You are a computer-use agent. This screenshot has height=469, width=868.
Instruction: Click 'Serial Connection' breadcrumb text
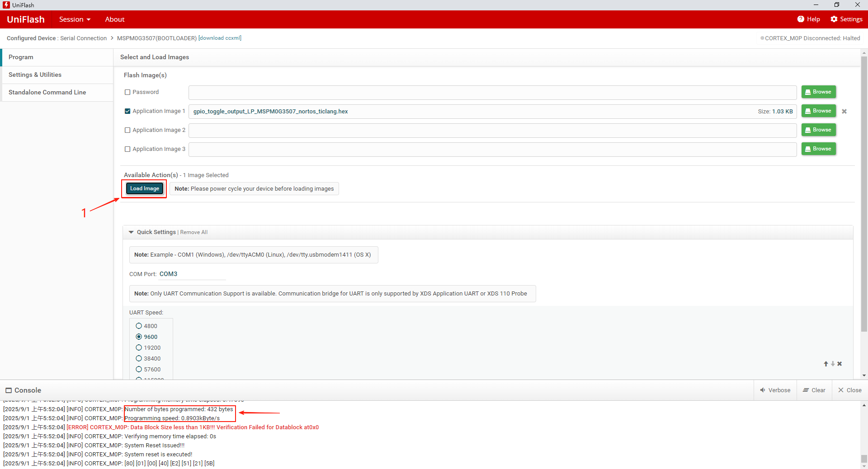(84, 38)
